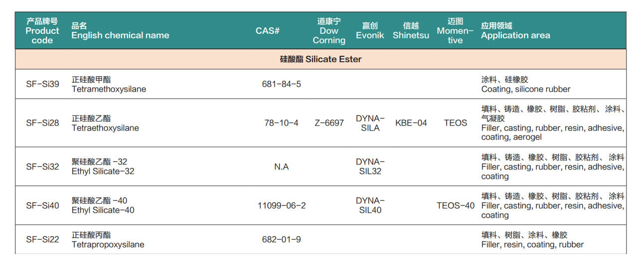The image size is (644, 263).
Task: Click the Product code column header
Action: [42, 31]
